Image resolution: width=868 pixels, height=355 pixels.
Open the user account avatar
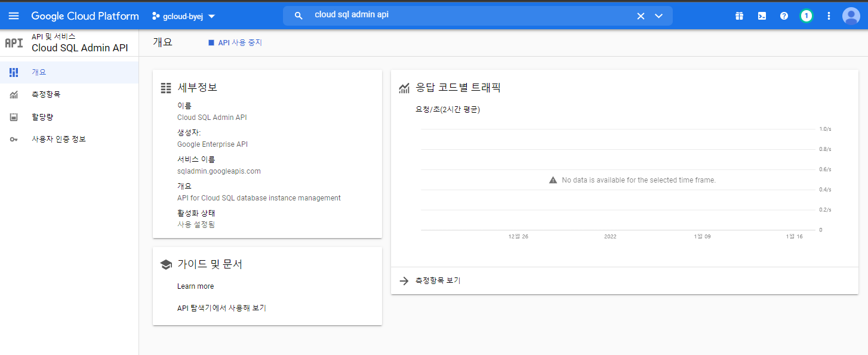pyautogui.click(x=851, y=16)
